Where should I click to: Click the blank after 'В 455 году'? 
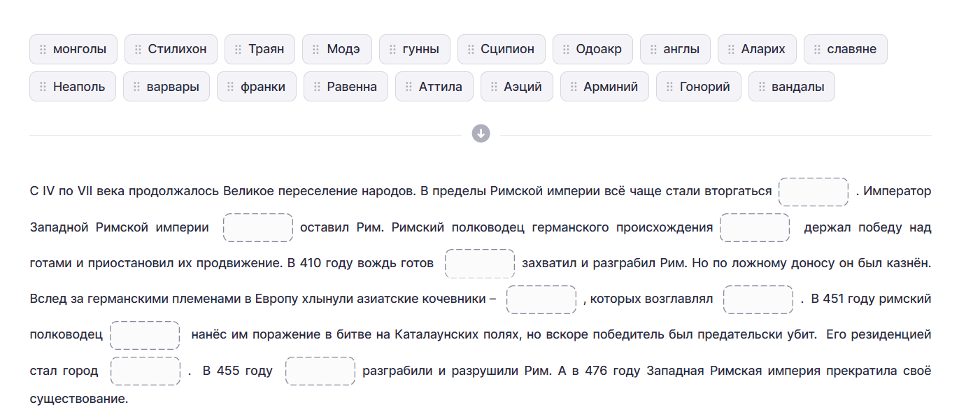pyautogui.click(x=320, y=371)
